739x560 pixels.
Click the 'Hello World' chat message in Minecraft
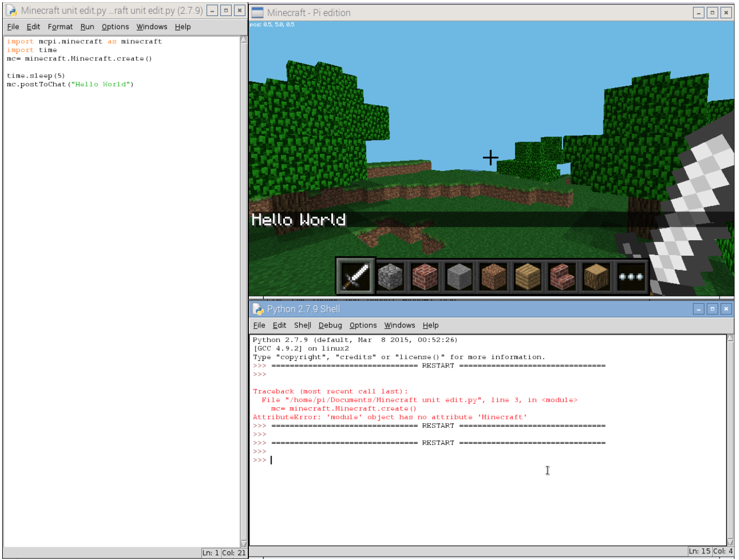point(299,220)
